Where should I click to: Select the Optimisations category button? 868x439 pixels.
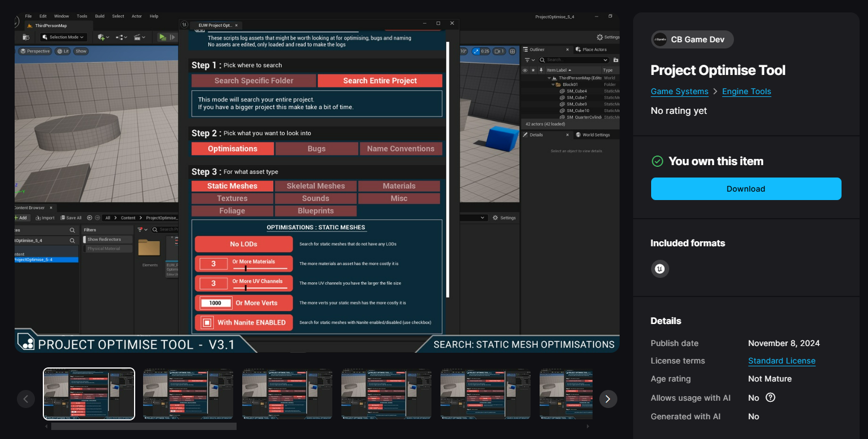(233, 149)
